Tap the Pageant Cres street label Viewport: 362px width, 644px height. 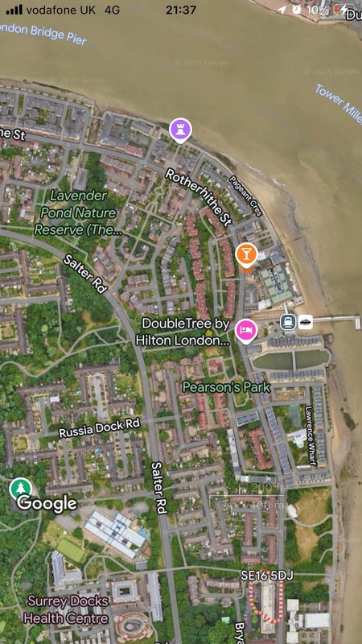(x=245, y=195)
